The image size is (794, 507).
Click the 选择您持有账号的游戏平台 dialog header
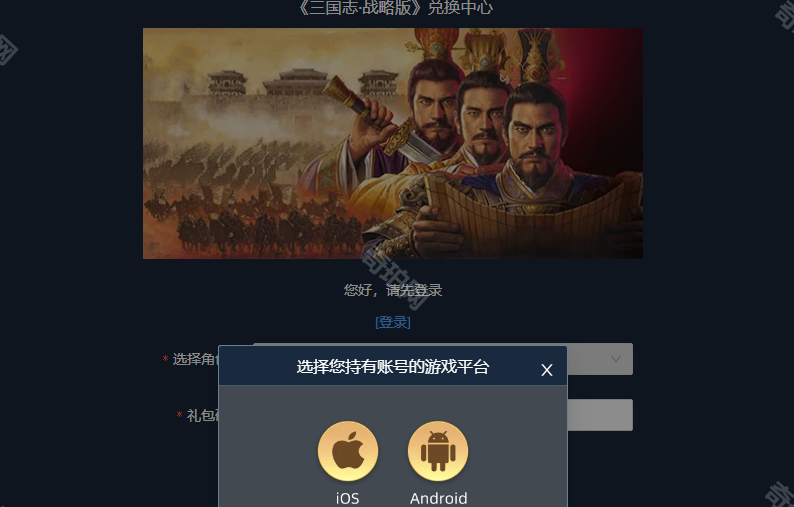coord(393,366)
